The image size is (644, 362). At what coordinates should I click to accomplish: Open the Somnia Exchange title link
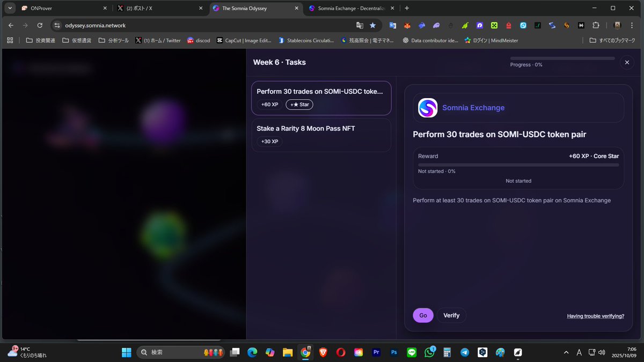click(473, 108)
